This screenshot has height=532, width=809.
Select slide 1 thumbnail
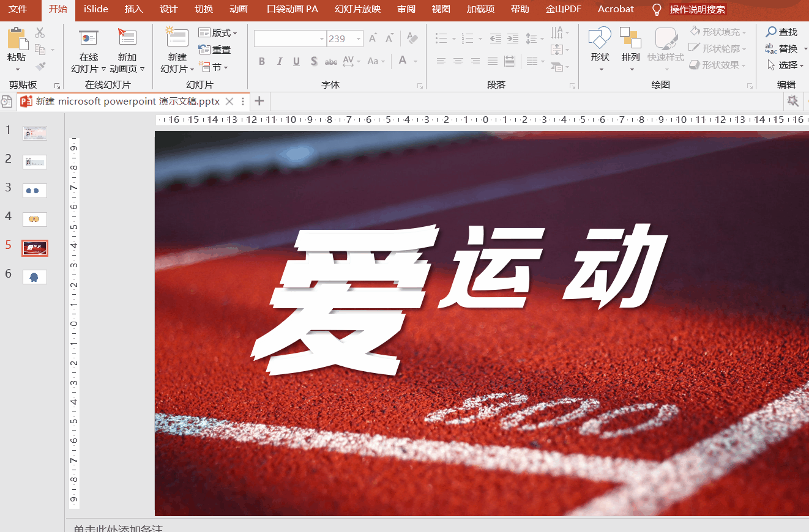(x=35, y=133)
